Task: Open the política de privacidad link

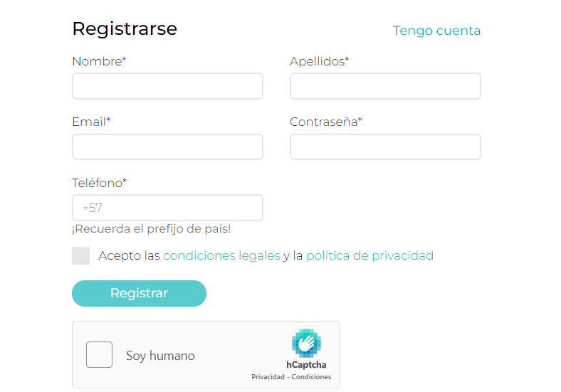Action: tap(369, 256)
